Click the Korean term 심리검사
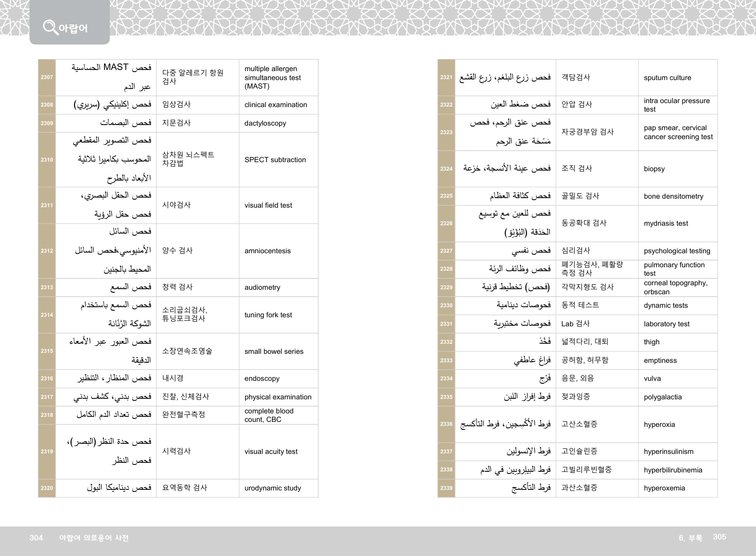 (575, 251)
